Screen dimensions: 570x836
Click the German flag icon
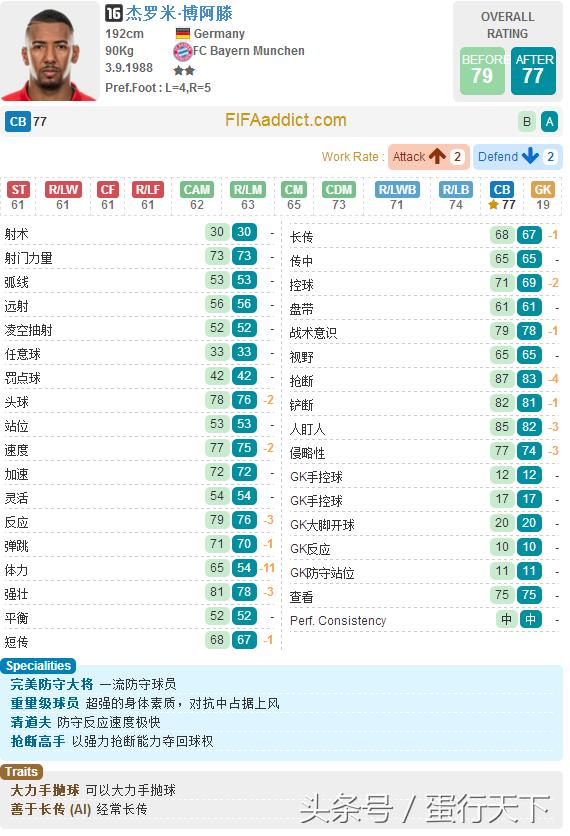point(182,34)
